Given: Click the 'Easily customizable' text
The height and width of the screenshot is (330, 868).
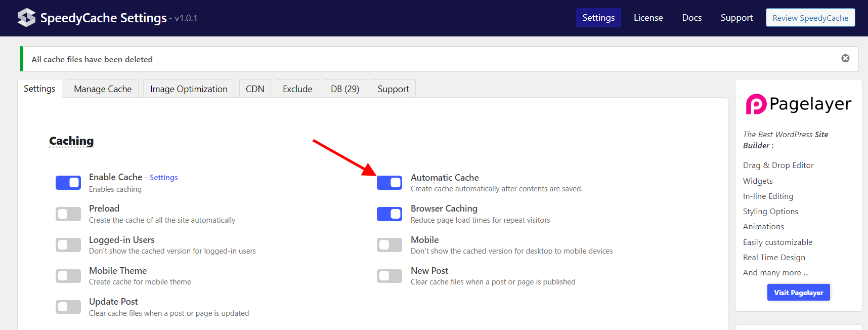Looking at the screenshot, I should (777, 242).
